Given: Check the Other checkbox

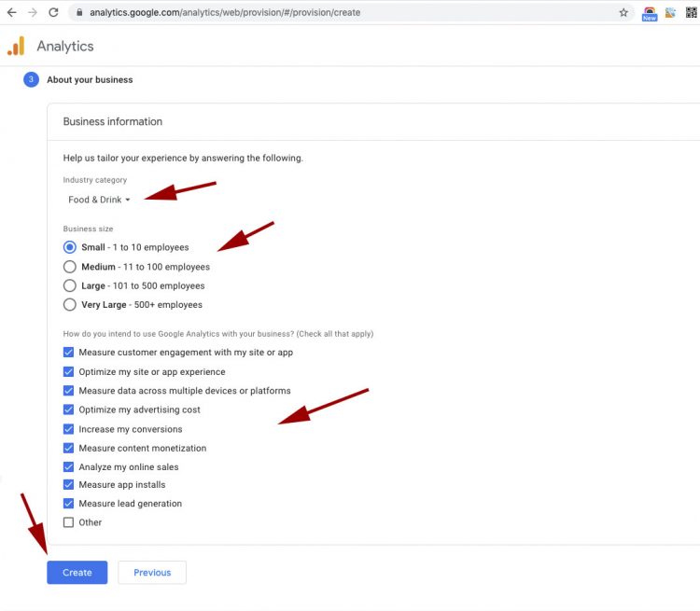Looking at the screenshot, I should pyautogui.click(x=68, y=522).
